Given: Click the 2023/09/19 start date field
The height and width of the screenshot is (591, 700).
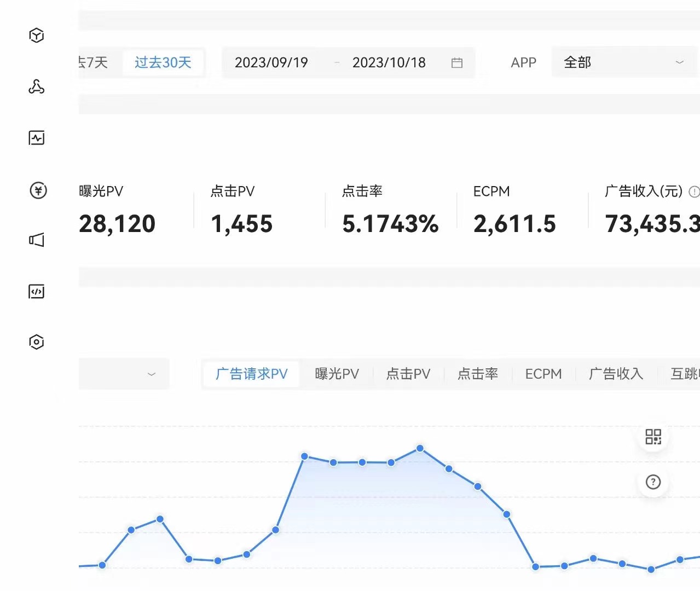Looking at the screenshot, I should (271, 63).
